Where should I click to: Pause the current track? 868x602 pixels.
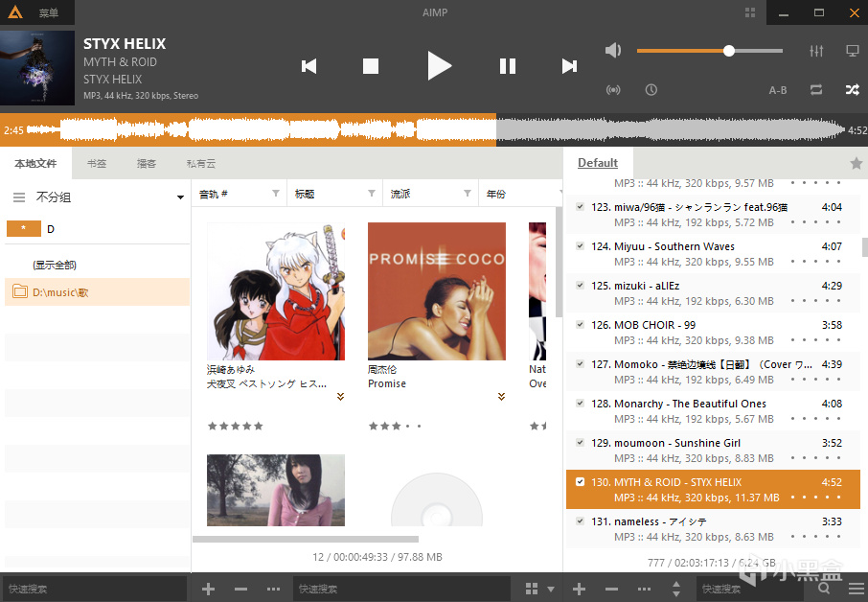tap(508, 66)
